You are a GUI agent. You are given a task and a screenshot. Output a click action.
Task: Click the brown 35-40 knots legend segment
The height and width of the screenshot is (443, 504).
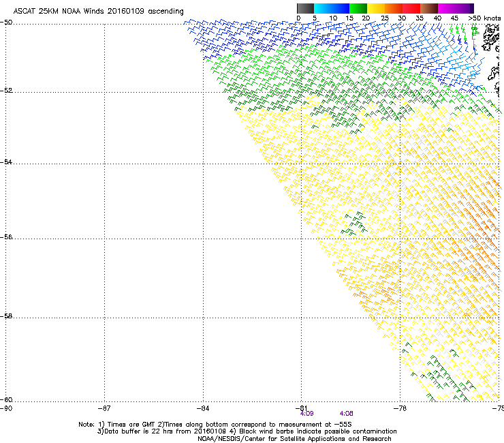(429, 8)
